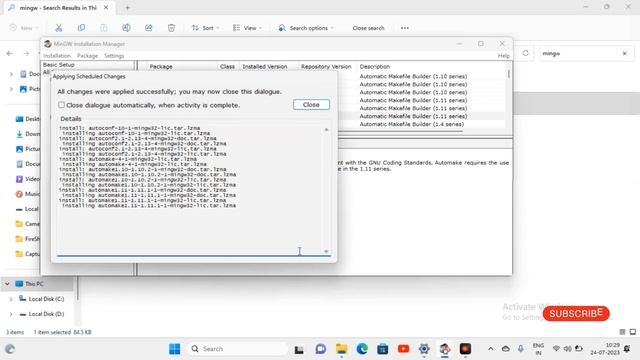Open YouTube app from taskbar

point(403,349)
